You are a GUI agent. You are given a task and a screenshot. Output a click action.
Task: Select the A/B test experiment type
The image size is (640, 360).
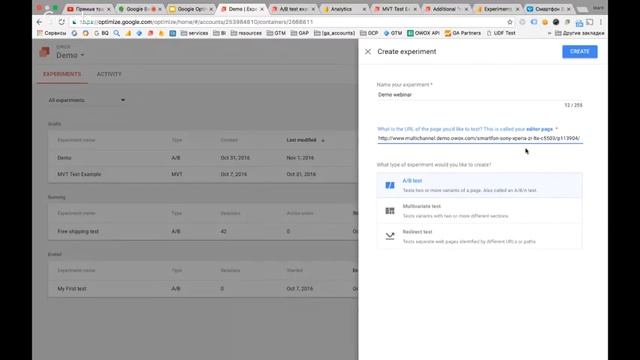pyautogui.click(x=480, y=185)
